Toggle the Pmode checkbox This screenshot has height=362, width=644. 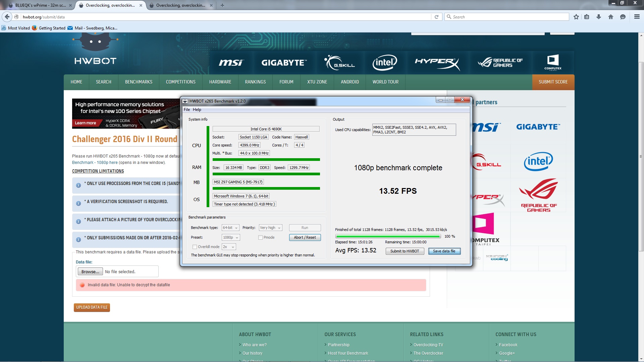(260, 237)
